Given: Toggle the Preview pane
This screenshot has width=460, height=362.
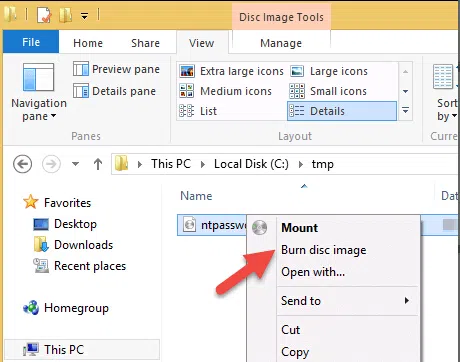Looking at the screenshot, I should (116, 69).
